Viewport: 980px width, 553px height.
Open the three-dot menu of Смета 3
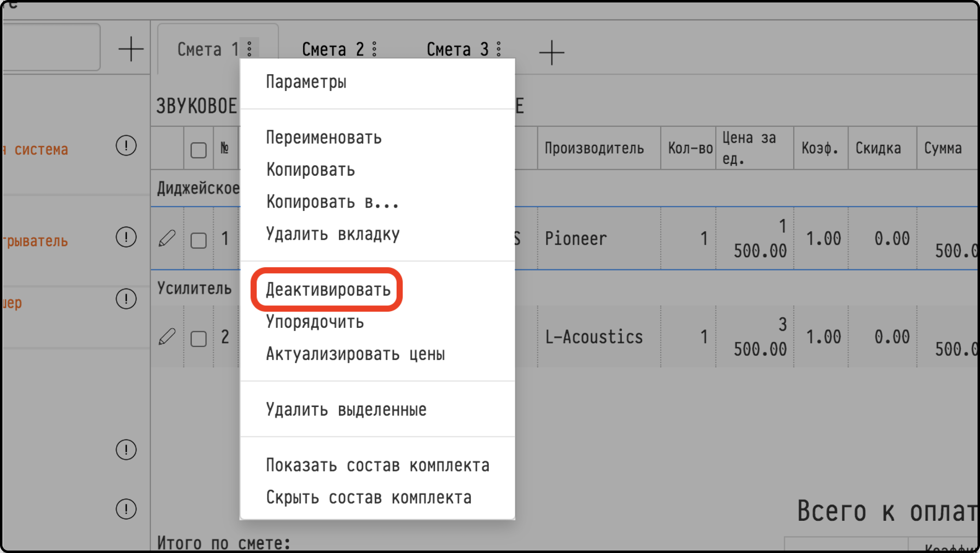499,49
